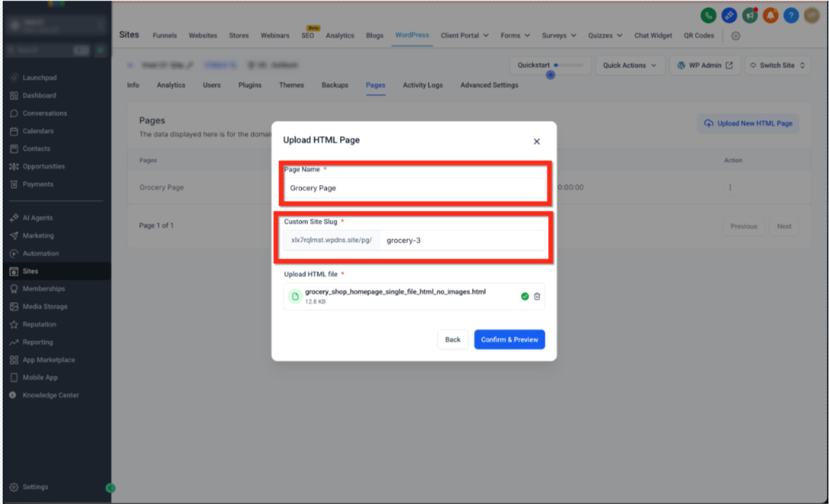Open the user profile avatar
Image resolution: width=829 pixels, height=504 pixels.
pos(811,15)
